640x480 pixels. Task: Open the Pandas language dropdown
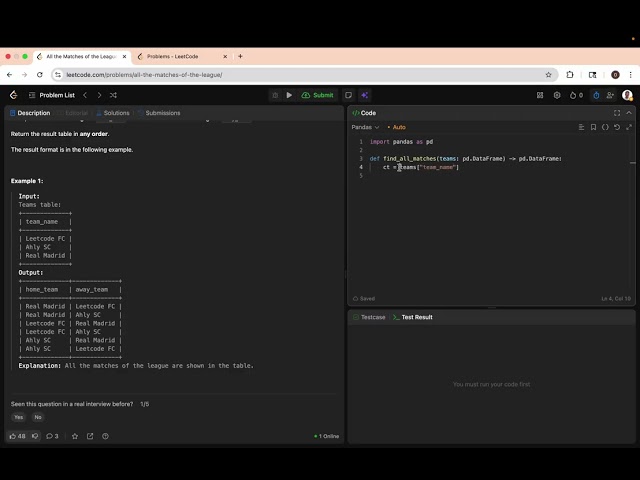click(x=365, y=127)
